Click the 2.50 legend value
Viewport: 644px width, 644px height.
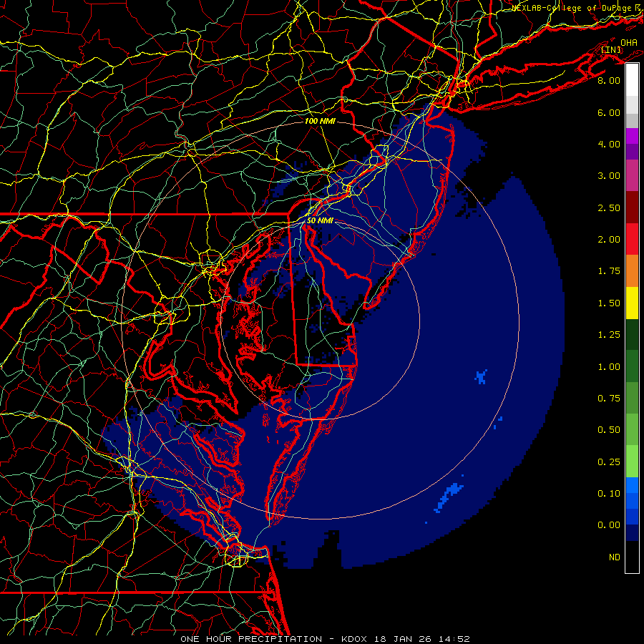(x=609, y=208)
